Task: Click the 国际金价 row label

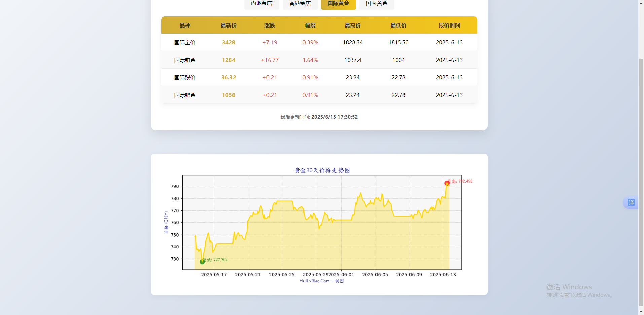Action: tap(185, 42)
